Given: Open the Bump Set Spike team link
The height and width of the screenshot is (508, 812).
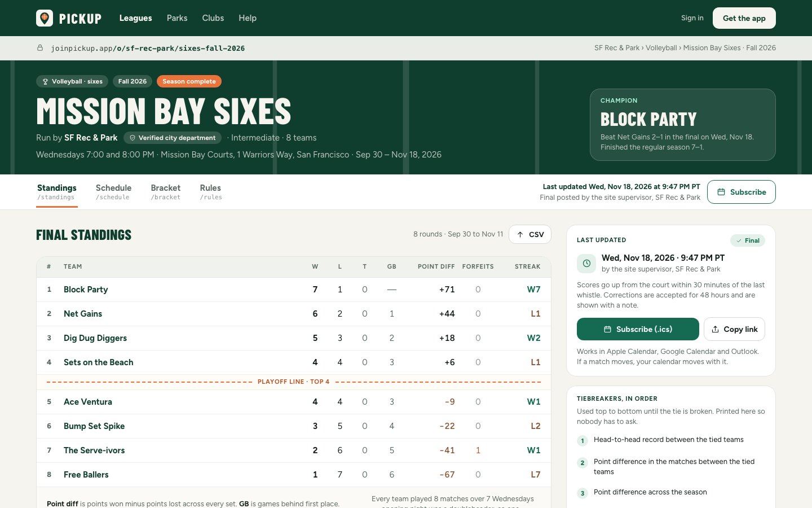Looking at the screenshot, I should [94, 426].
